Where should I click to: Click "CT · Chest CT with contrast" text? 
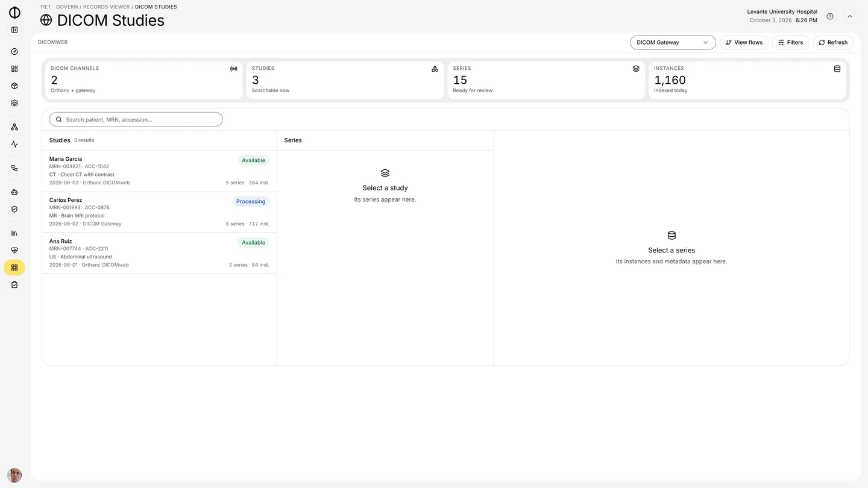[x=82, y=175]
